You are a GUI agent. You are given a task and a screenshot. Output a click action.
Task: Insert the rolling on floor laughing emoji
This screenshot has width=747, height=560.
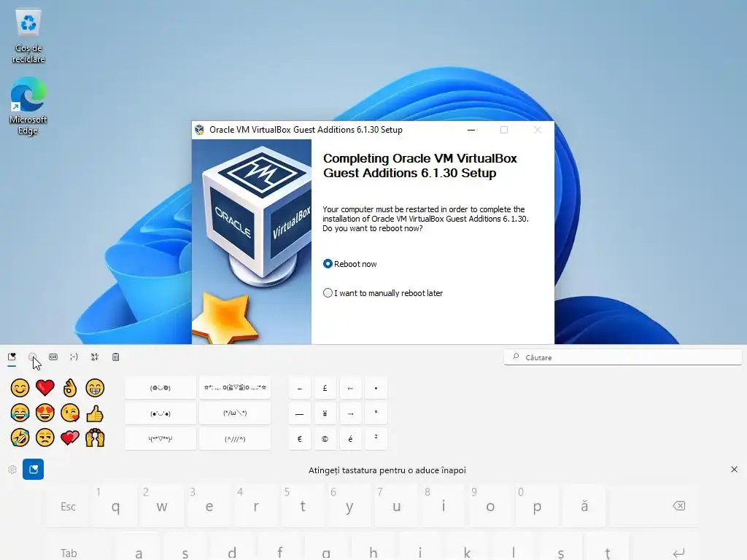click(20, 437)
